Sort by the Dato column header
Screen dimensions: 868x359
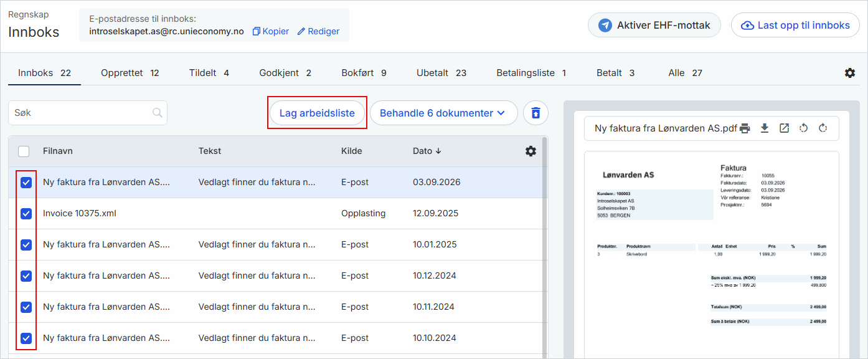coord(427,151)
